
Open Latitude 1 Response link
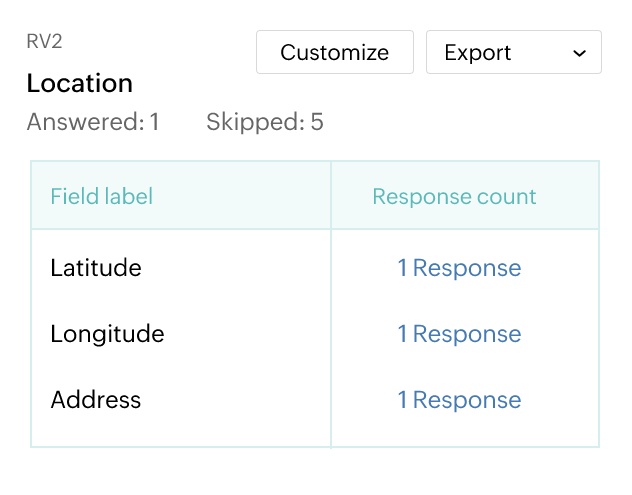(459, 268)
